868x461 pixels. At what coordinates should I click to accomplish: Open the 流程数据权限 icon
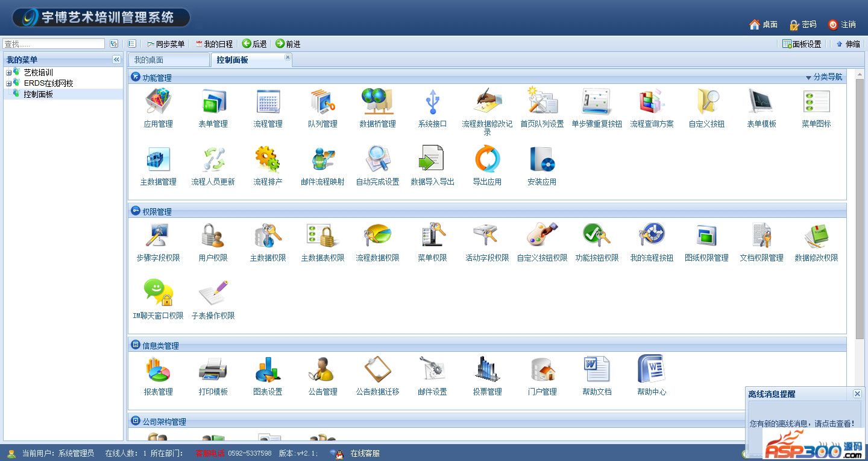[x=378, y=235]
